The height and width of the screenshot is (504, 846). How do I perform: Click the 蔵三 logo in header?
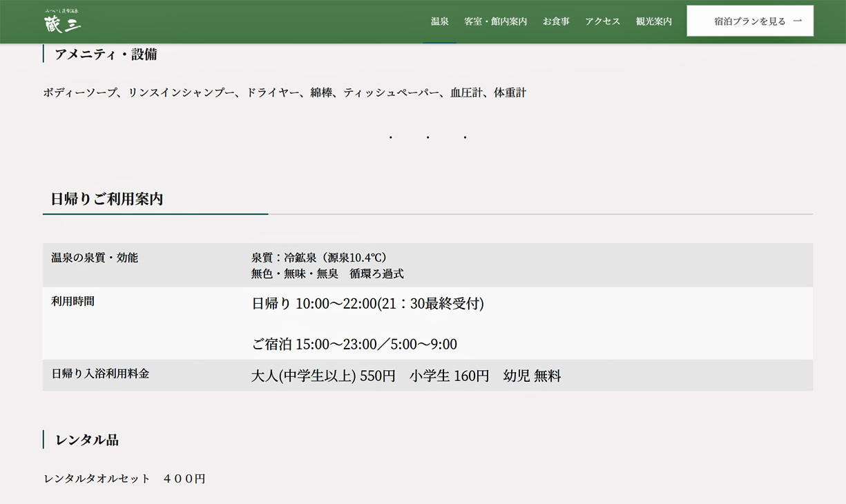pyautogui.click(x=63, y=21)
